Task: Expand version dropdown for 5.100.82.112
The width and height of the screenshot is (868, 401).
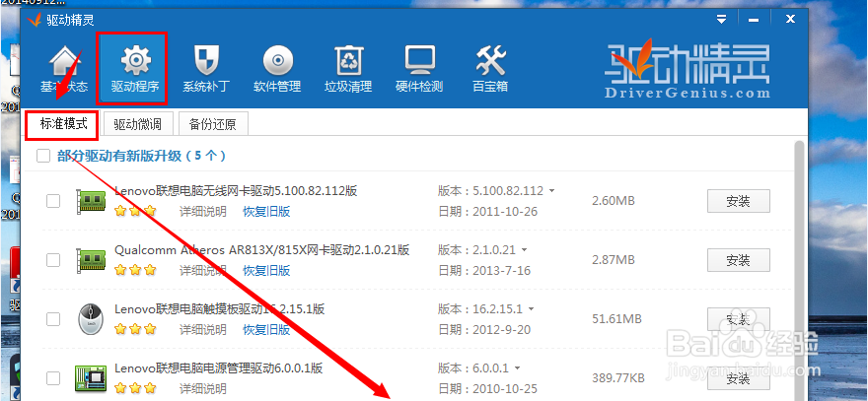Action: point(552,191)
